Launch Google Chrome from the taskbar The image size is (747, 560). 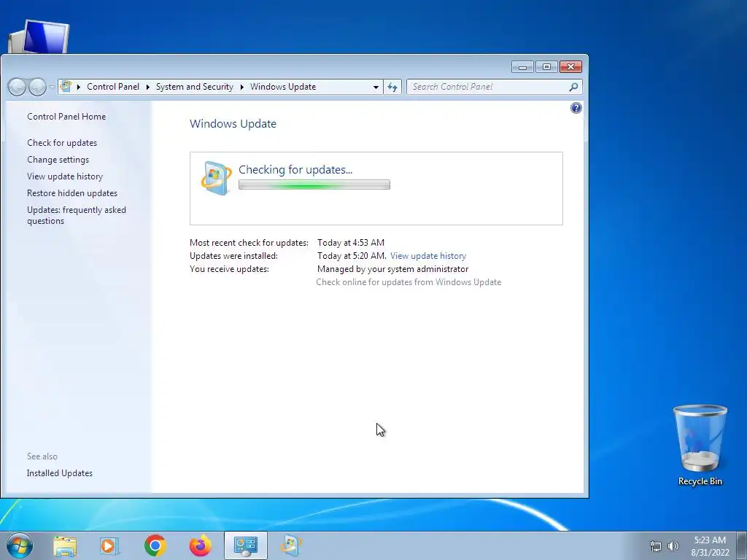click(x=155, y=545)
